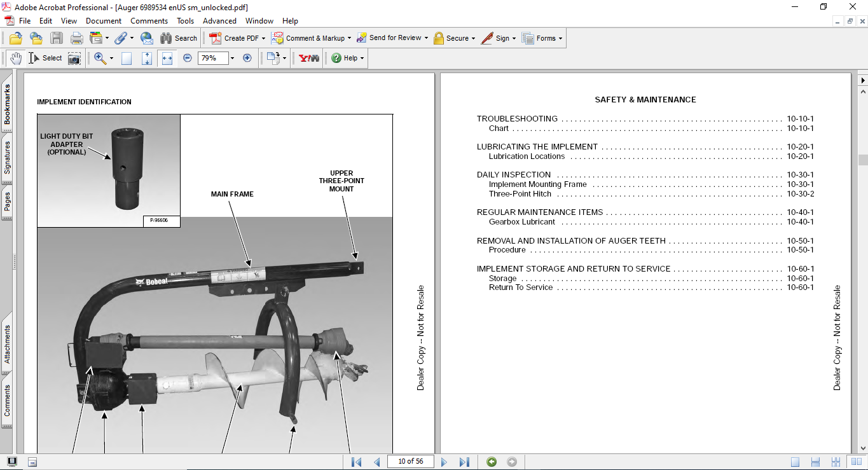This screenshot has height=470, width=868.
Task: Click the TROUBLESHOOTING contents entry
Action: (645, 119)
